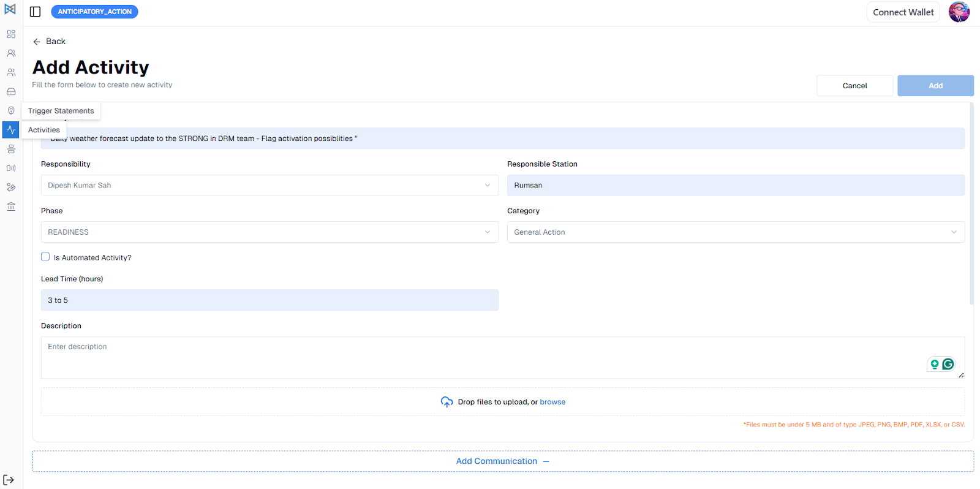The height and width of the screenshot is (489, 980).
Task: Click the Connect Wallet button
Action: coord(903,12)
